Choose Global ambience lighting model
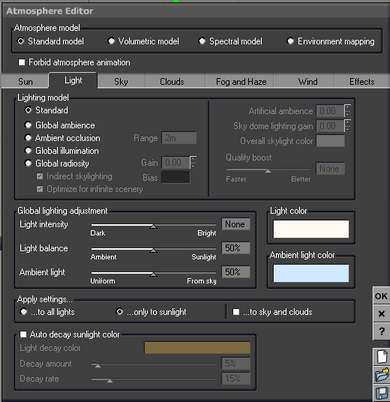The width and height of the screenshot is (390, 402). click(28, 125)
